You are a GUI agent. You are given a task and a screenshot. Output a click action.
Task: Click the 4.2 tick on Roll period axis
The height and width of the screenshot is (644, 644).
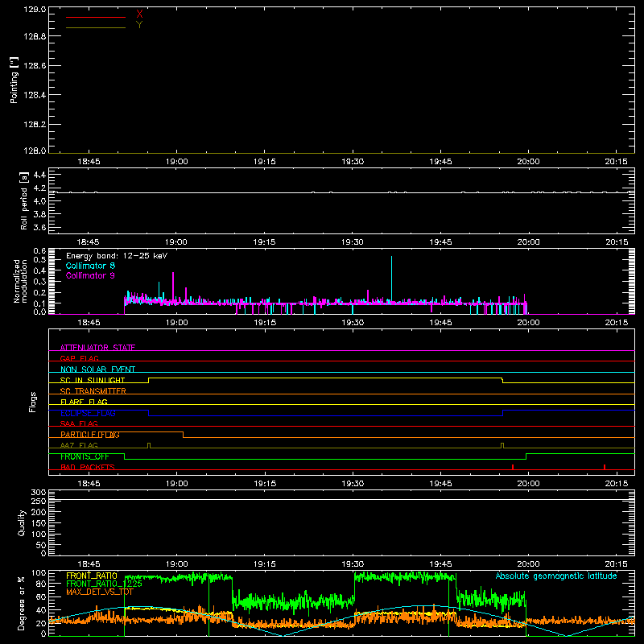tap(39, 188)
